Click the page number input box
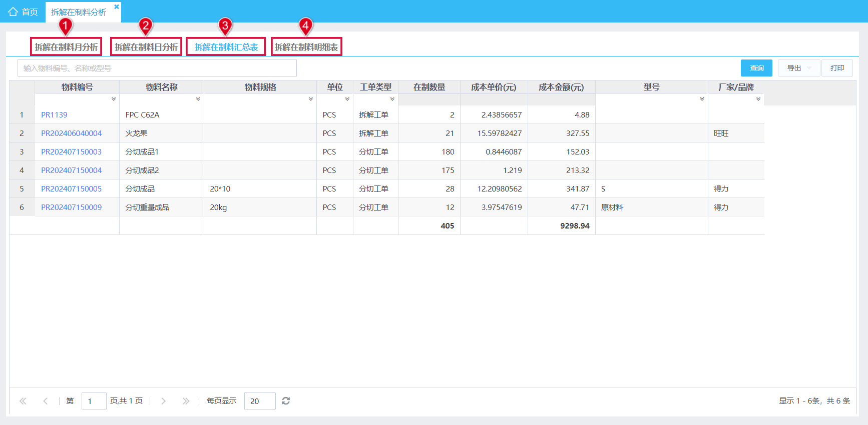This screenshot has width=868, height=425. [x=94, y=401]
